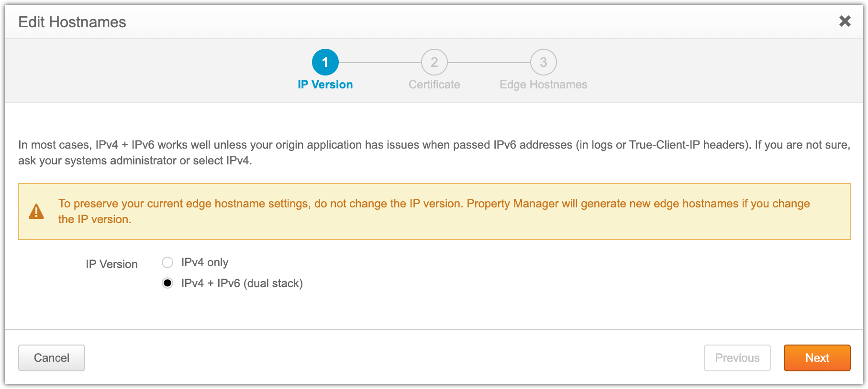
Task: Open the Edge Hostnames step tab
Action: [x=543, y=85]
